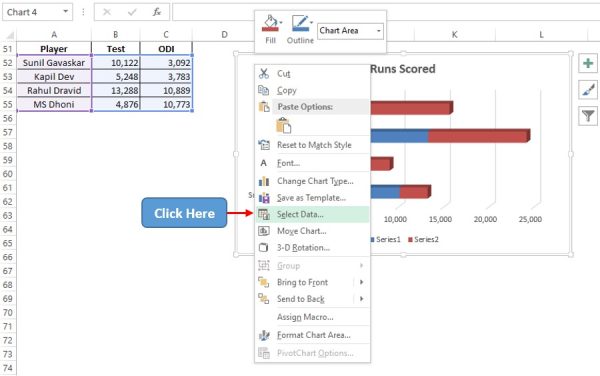Click the Font letter A icon

pyautogui.click(x=263, y=163)
